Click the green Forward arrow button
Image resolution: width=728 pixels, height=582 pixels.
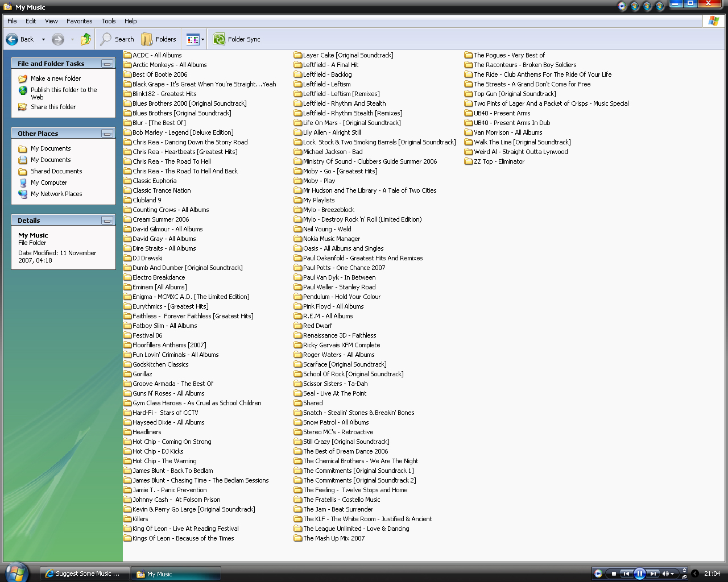(x=57, y=39)
